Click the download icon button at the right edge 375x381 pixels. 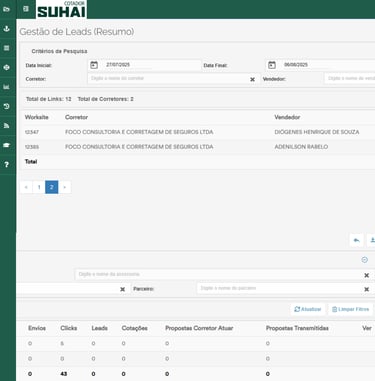pyautogui.click(x=371, y=240)
